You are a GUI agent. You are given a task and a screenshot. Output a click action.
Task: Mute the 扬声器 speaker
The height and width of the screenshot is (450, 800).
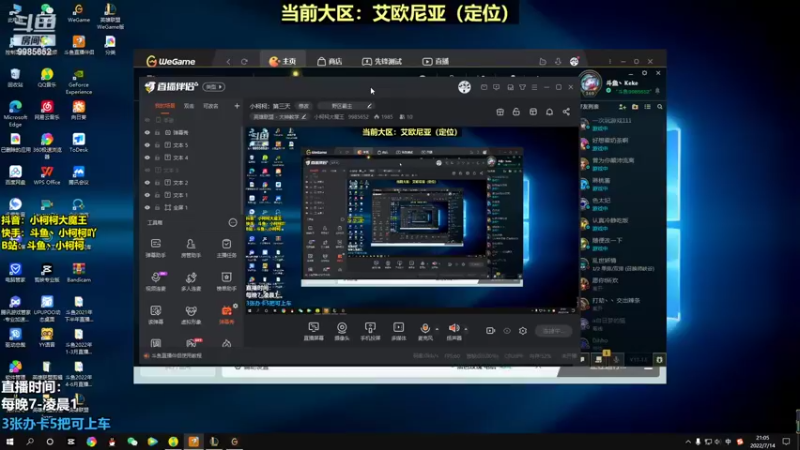[x=454, y=331]
